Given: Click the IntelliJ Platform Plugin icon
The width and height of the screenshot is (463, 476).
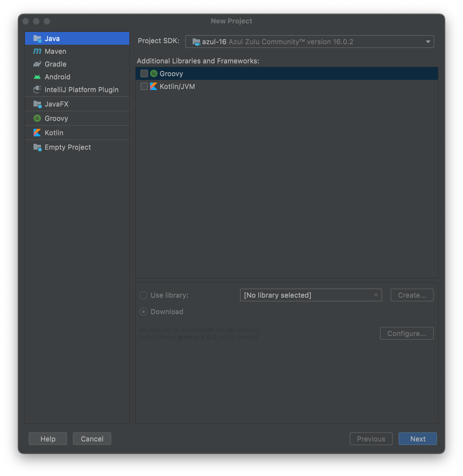Looking at the screenshot, I should pos(37,89).
